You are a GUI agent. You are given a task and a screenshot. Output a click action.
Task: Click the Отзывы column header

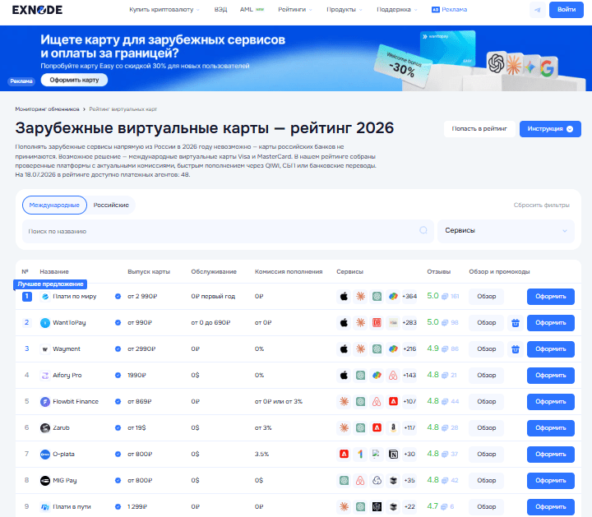pyautogui.click(x=439, y=272)
